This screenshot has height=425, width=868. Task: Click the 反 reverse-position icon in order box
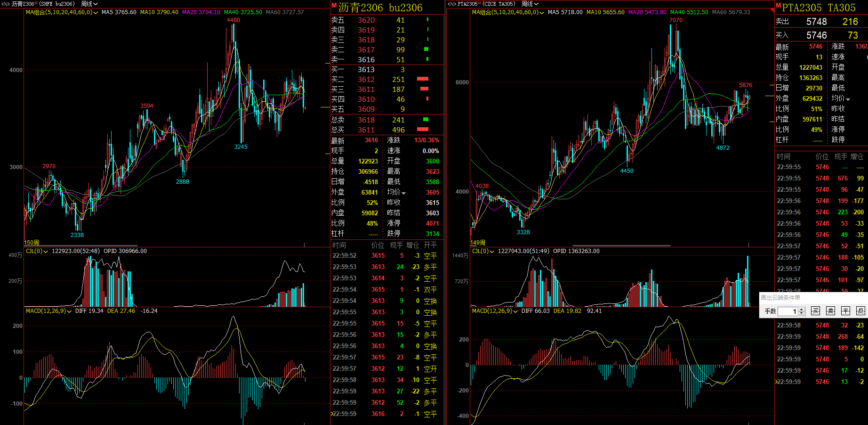pos(861,311)
